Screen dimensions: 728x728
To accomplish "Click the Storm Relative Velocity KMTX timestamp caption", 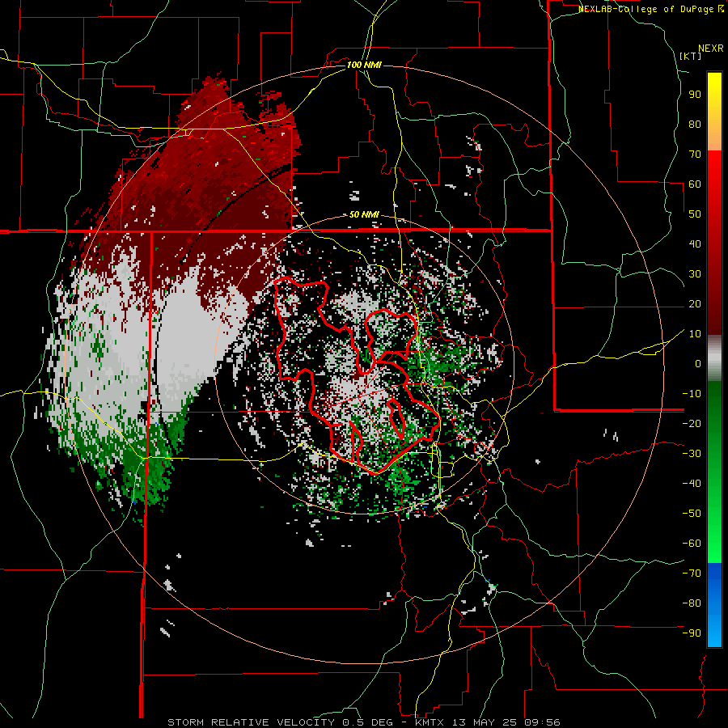I will pos(364,722).
